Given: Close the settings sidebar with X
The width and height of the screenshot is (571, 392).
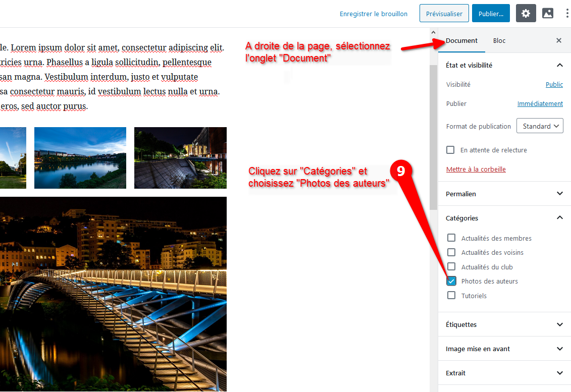Looking at the screenshot, I should [x=559, y=40].
